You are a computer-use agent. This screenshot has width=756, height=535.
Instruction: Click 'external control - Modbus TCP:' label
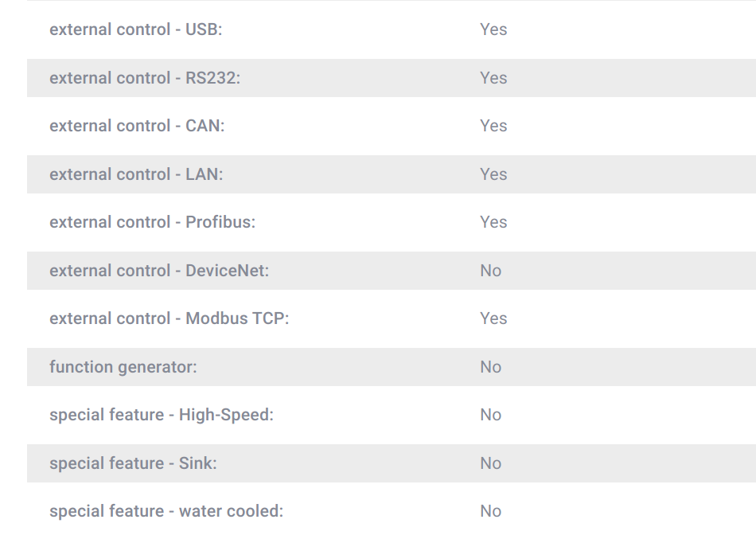coord(170,318)
